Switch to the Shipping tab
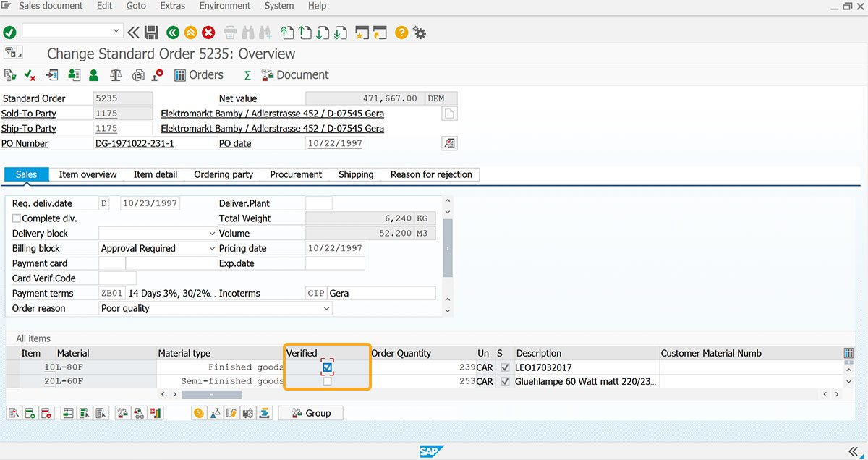This screenshot has height=460, width=868. coord(356,174)
